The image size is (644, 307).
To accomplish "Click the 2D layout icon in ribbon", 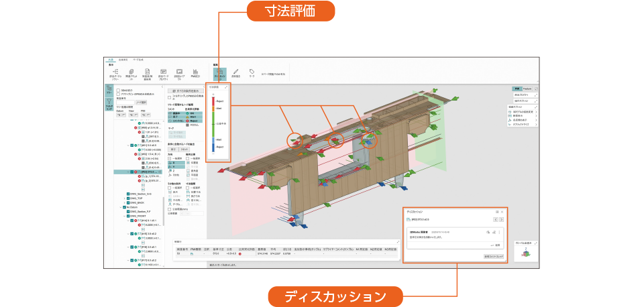I will 179,72.
